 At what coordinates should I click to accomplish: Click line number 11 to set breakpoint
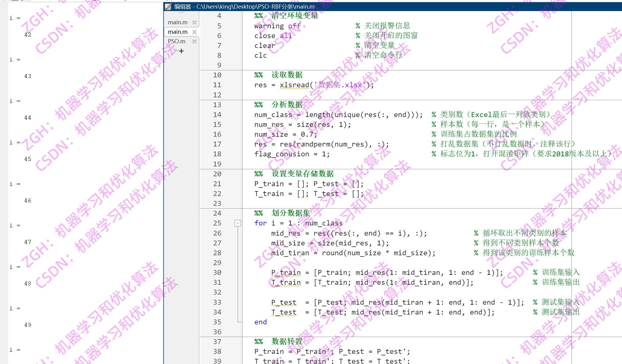(217, 85)
